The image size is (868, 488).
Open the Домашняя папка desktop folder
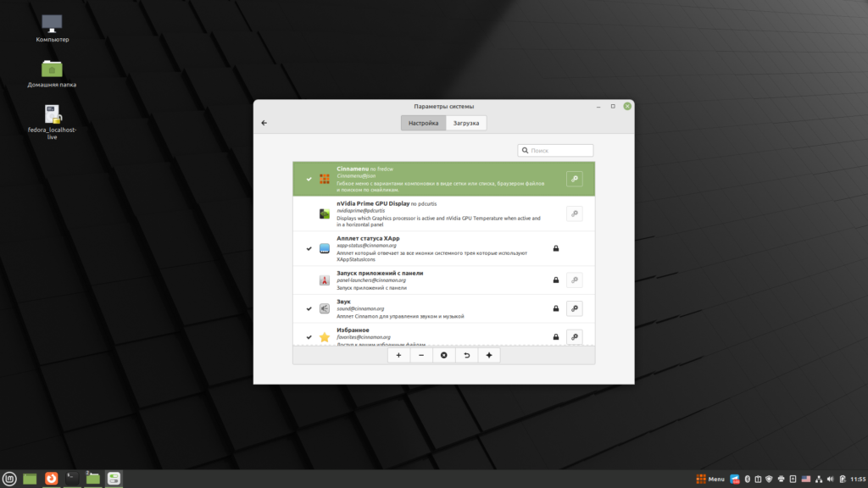52,69
